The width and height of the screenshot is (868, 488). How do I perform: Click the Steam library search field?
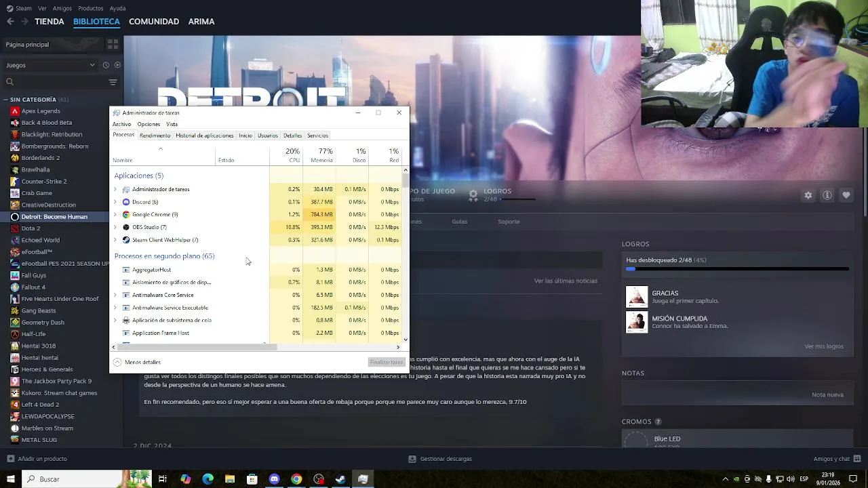point(54,82)
